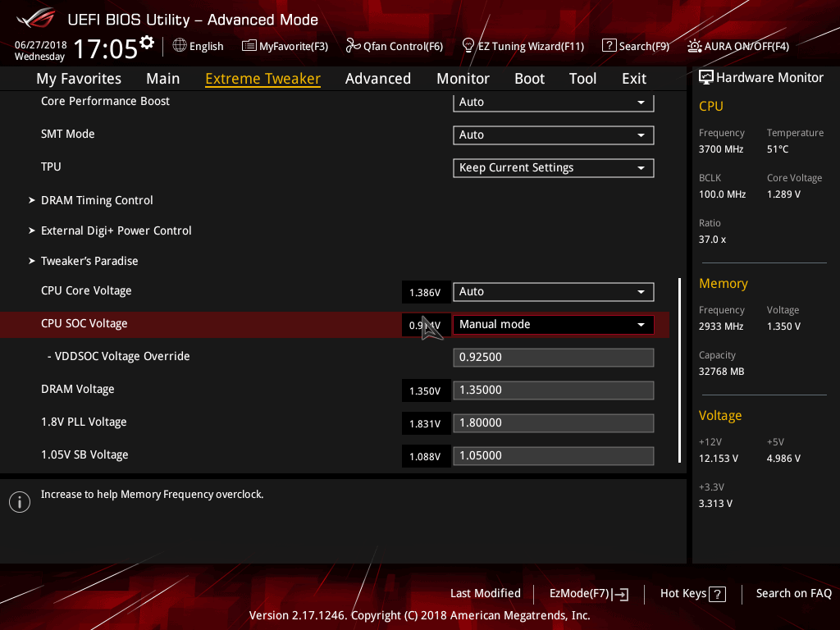
Task: Click memory capacity 32768 MB value
Action: click(x=721, y=372)
